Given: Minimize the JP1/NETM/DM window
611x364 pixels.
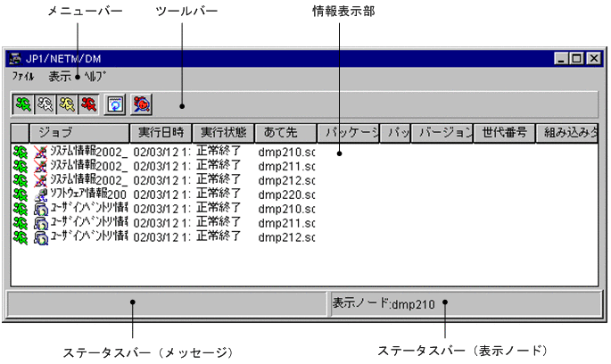Looking at the screenshot, I should 561,59.
